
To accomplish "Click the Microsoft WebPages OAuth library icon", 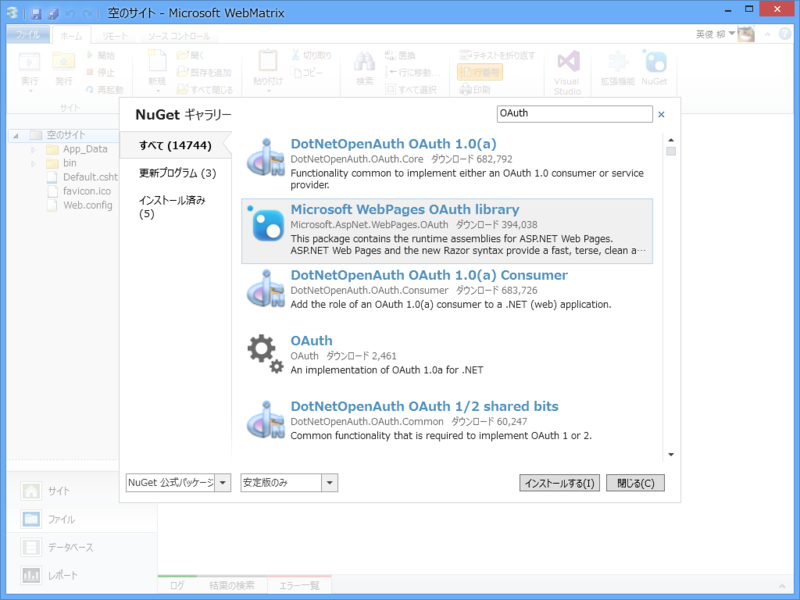I will (267, 224).
